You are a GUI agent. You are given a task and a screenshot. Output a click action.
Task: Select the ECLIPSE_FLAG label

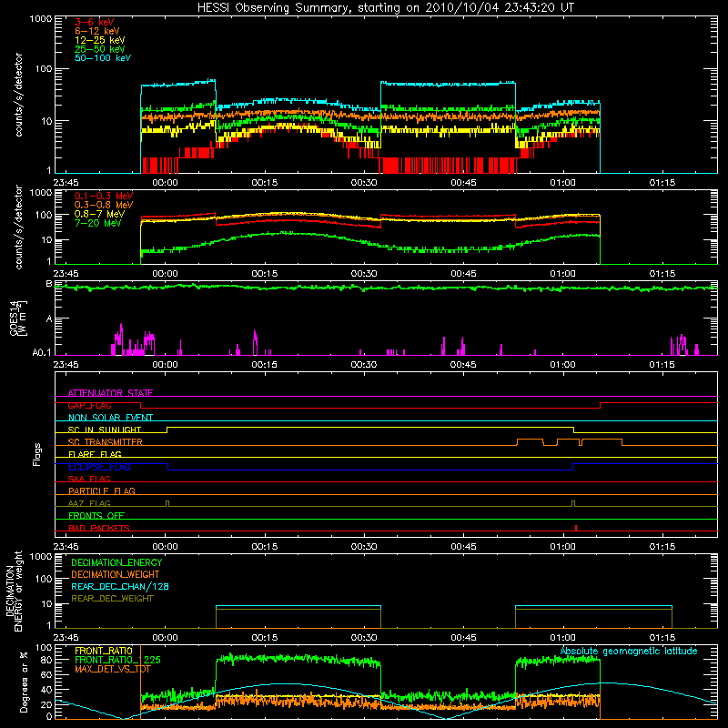click(x=99, y=467)
